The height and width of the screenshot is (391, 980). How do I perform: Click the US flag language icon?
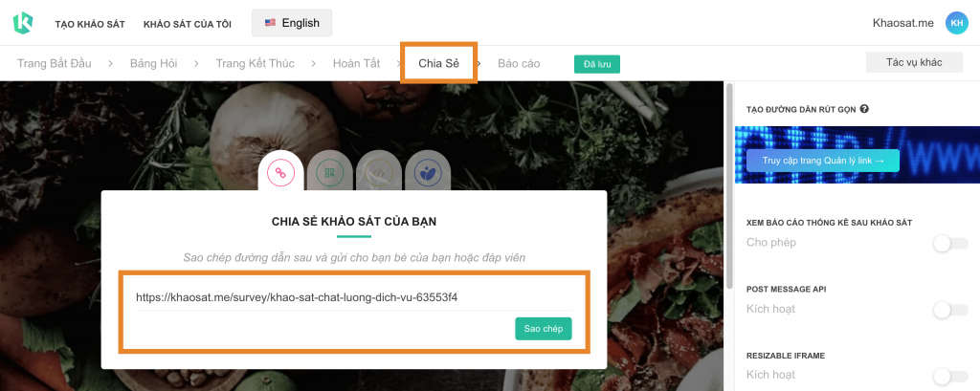[270, 23]
